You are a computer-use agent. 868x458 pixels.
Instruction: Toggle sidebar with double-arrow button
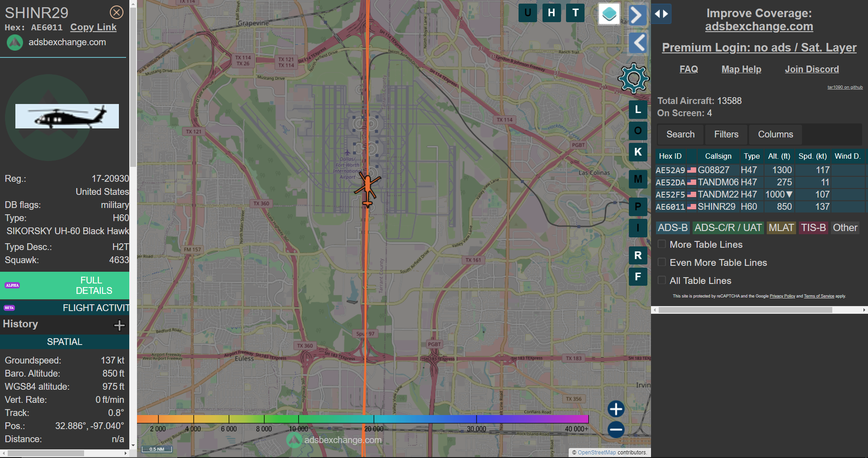[661, 14]
